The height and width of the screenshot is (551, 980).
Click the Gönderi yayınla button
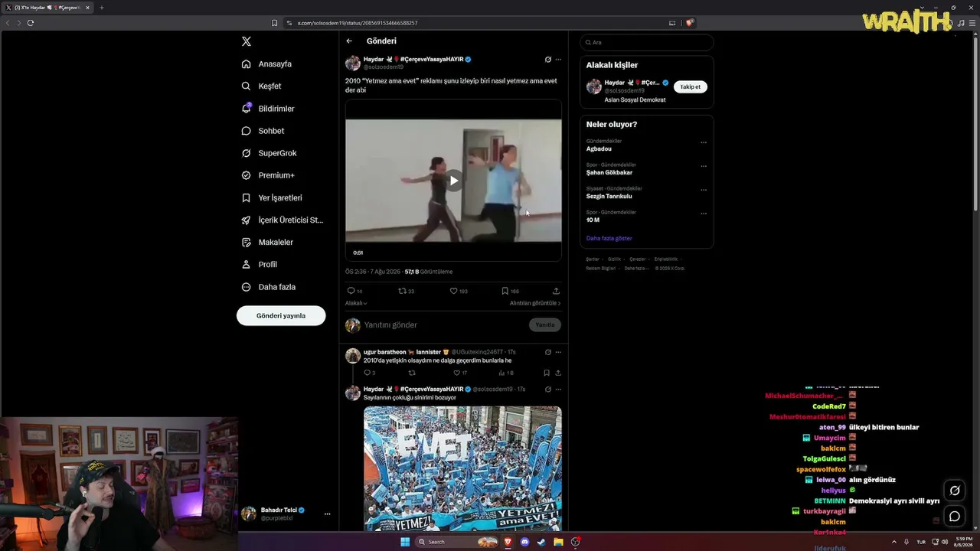click(x=281, y=315)
